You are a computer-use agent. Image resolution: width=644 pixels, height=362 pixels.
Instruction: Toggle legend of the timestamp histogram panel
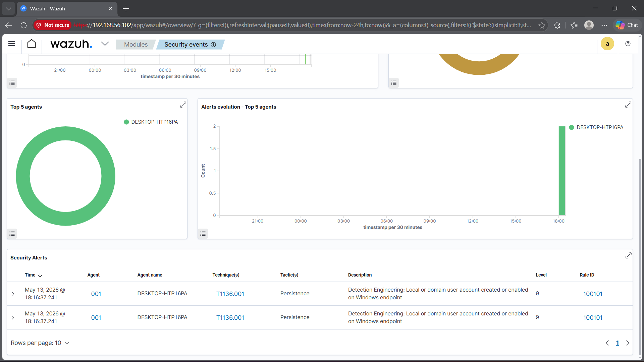(x=12, y=83)
